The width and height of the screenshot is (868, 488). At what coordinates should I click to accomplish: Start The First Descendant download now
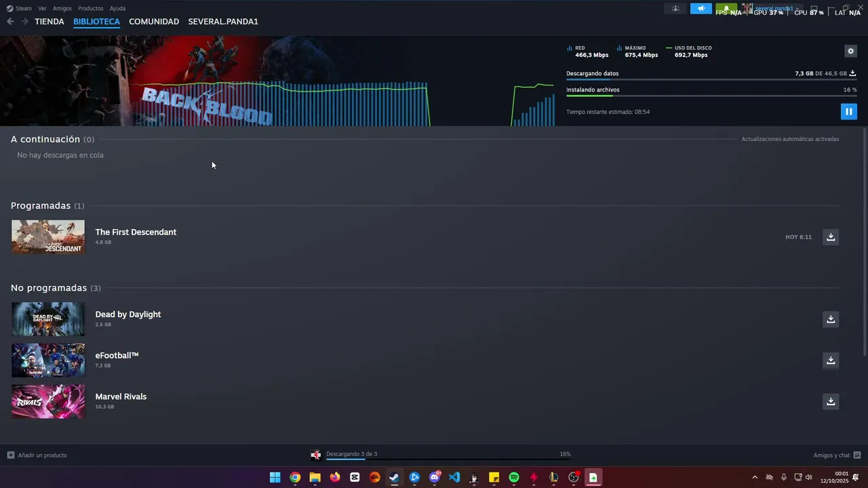(x=830, y=237)
